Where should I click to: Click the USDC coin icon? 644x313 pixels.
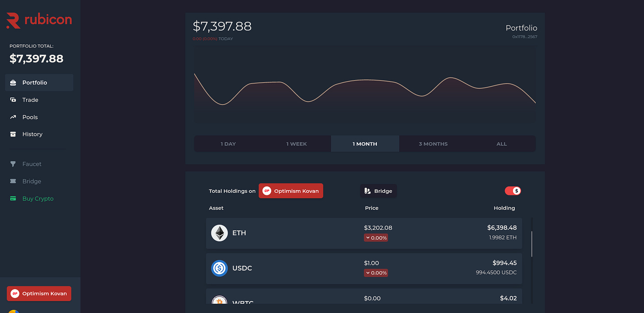click(x=219, y=268)
